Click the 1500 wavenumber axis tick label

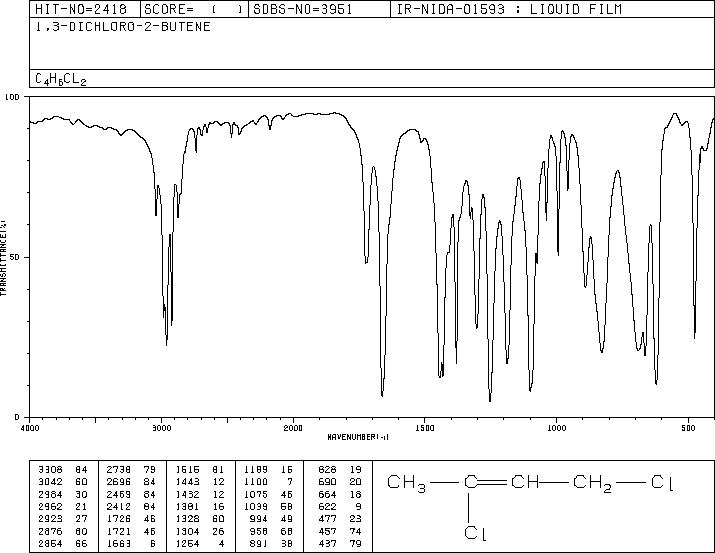pyautogui.click(x=425, y=428)
